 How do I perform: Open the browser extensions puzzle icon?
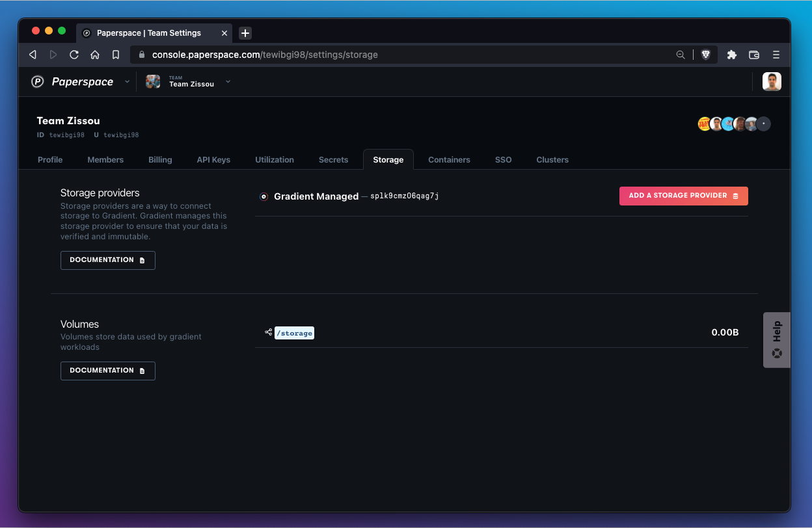pos(732,55)
